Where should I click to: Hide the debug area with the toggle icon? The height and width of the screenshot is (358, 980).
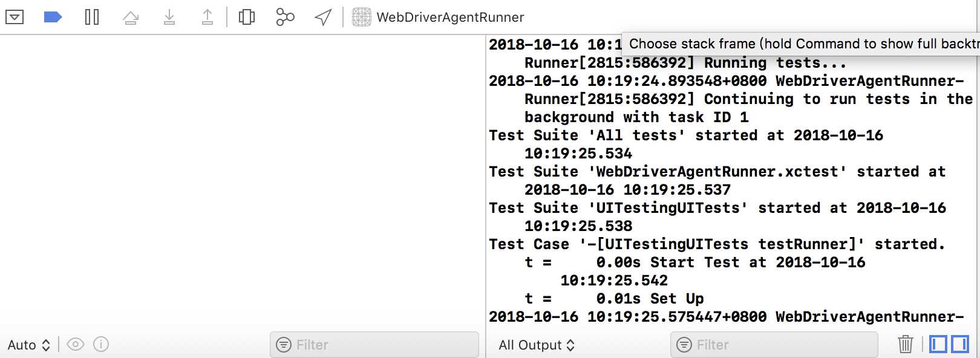15,17
